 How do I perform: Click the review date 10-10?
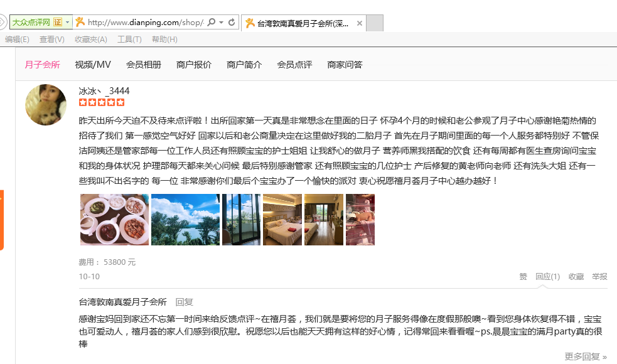coord(89,277)
